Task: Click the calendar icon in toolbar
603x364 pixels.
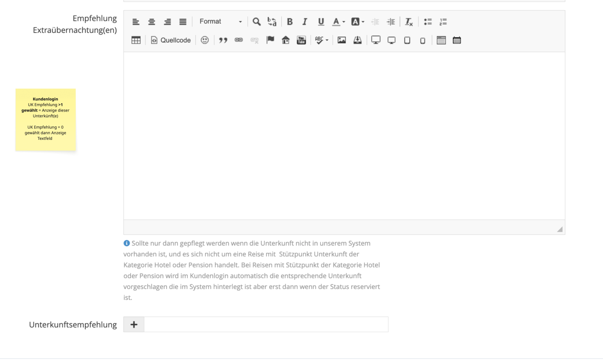Action: (x=457, y=40)
